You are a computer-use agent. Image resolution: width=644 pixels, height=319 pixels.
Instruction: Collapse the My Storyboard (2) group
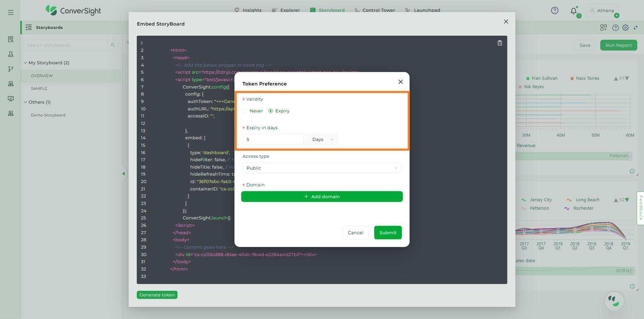[25, 63]
